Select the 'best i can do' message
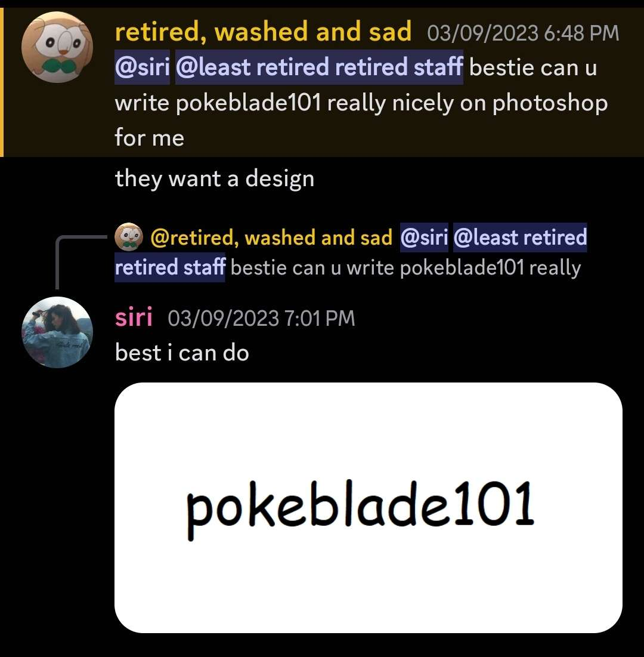Image resolution: width=644 pixels, height=657 pixels. (x=182, y=353)
